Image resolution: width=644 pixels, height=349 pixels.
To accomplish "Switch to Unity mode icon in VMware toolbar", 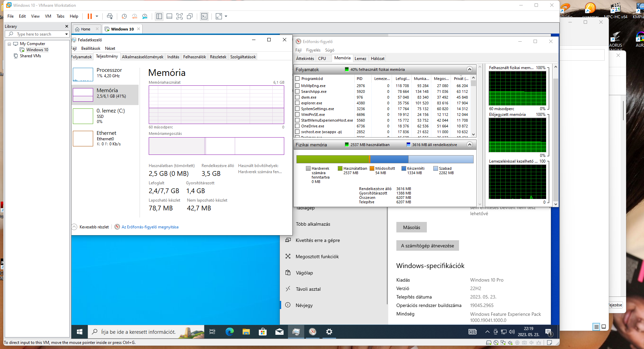I will [x=190, y=16].
